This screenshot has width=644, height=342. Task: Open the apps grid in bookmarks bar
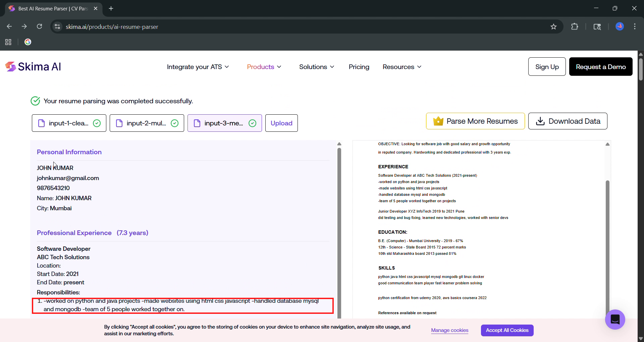(x=8, y=42)
